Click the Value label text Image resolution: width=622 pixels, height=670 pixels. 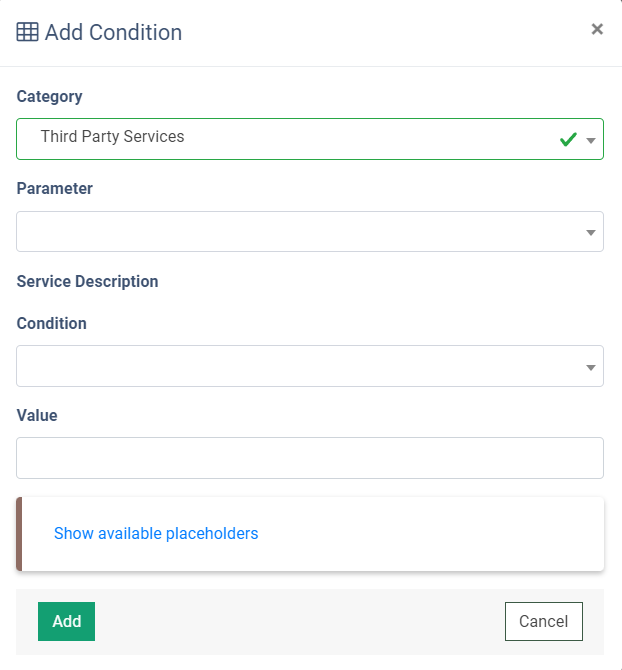[37, 415]
